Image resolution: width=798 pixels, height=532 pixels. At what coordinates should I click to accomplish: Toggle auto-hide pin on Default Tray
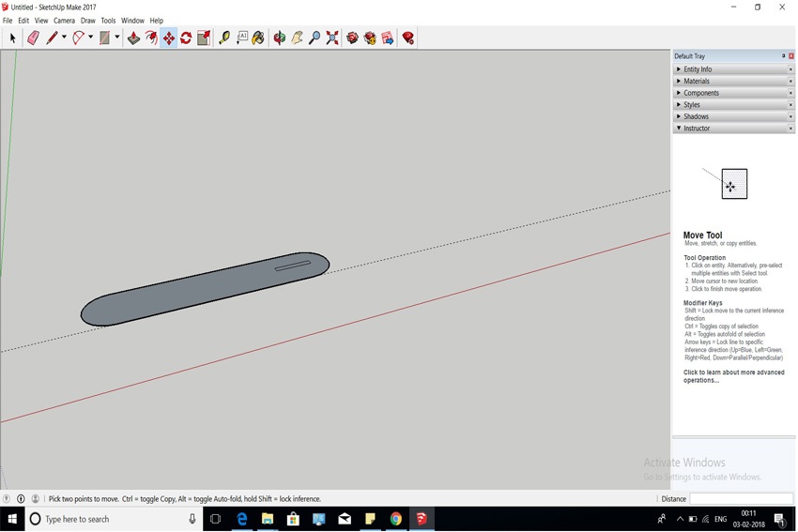click(x=783, y=56)
